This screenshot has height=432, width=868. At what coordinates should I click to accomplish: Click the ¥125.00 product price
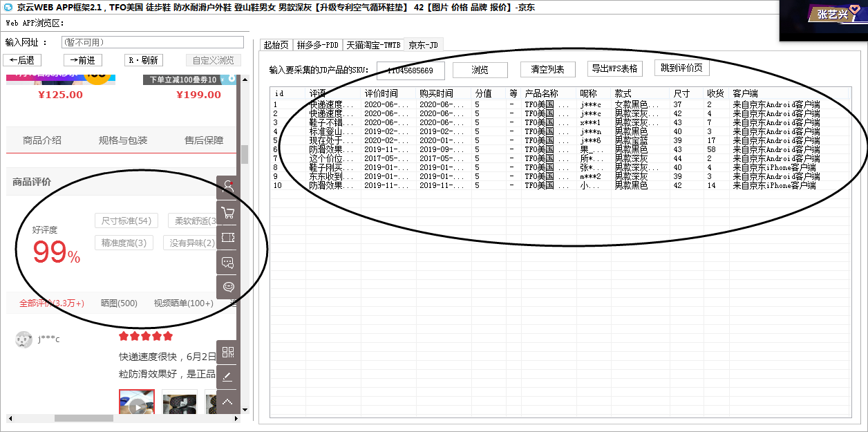coord(61,95)
